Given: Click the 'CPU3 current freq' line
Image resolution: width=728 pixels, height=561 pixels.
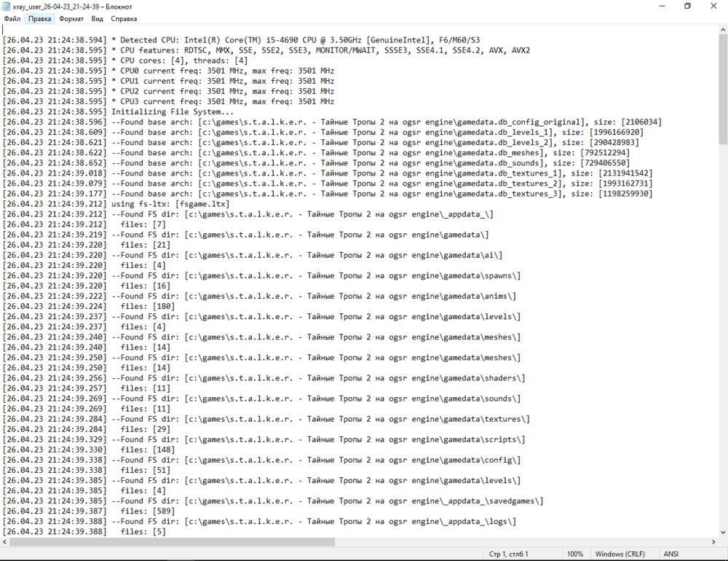Looking at the screenshot, I should point(169,101).
